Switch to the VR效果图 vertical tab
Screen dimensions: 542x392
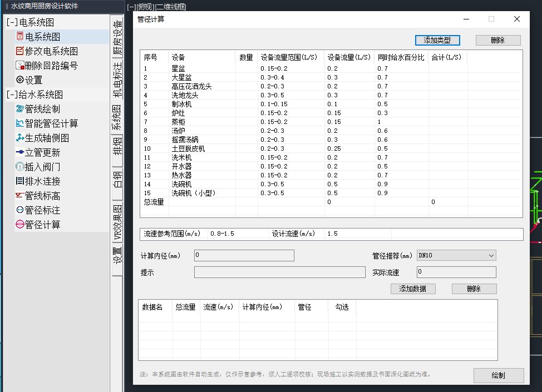117,222
